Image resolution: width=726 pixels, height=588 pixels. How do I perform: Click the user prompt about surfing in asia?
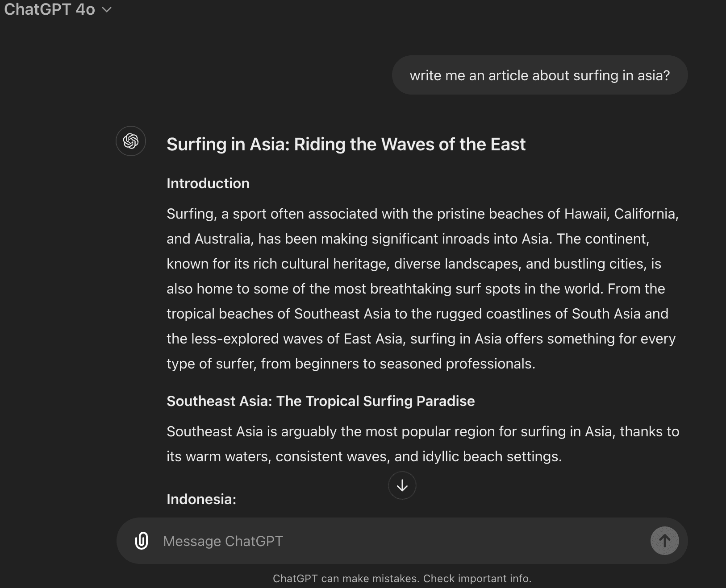(x=539, y=75)
